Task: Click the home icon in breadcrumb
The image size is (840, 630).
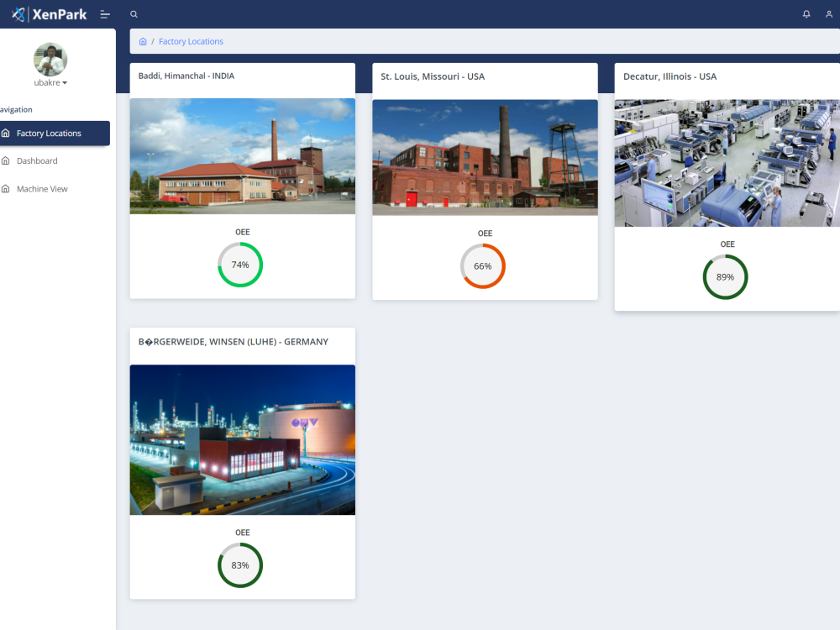Action: [143, 41]
